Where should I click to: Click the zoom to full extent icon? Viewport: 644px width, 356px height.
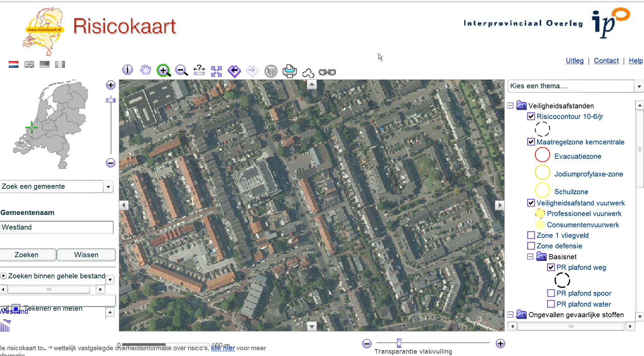tap(216, 71)
